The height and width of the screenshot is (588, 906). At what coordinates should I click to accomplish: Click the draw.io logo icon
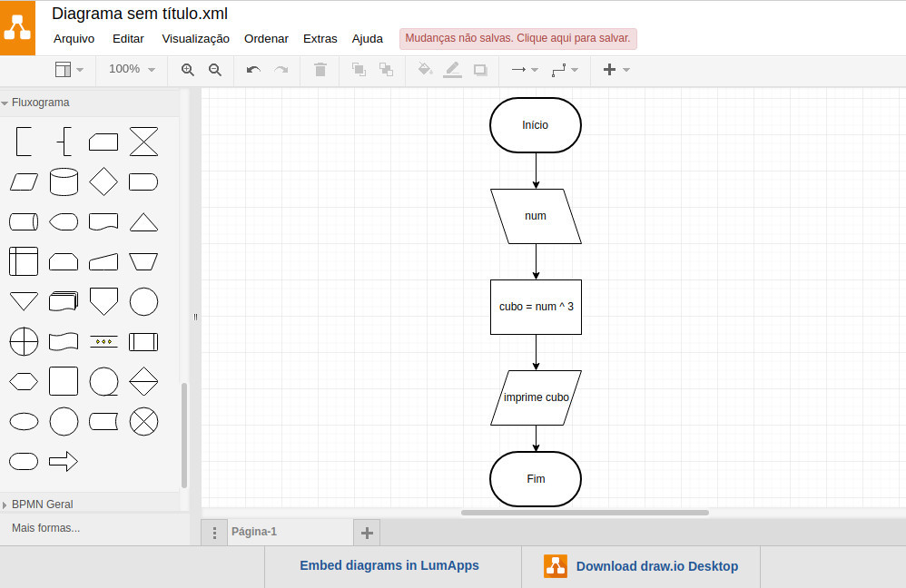click(x=17, y=28)
